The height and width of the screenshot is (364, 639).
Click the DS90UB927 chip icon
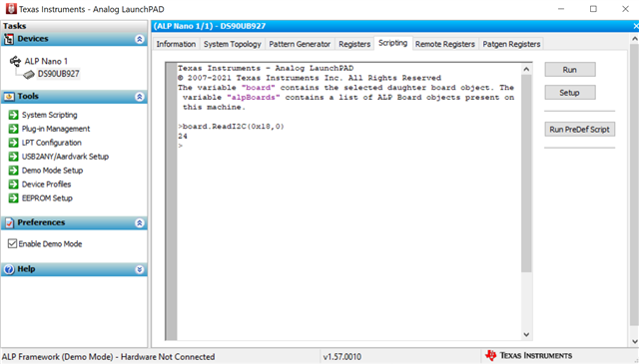coord(29,74)
